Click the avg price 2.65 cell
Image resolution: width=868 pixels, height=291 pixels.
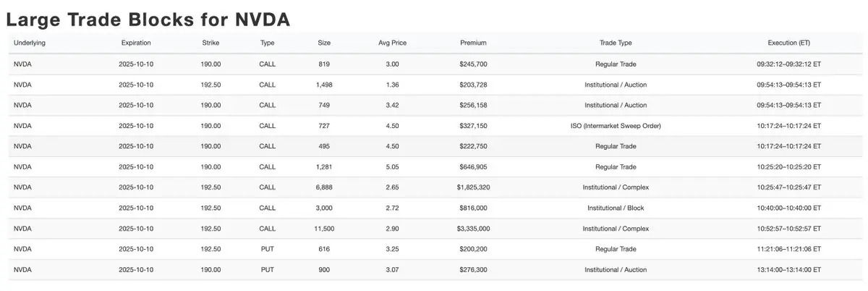(x=393, y=187)
